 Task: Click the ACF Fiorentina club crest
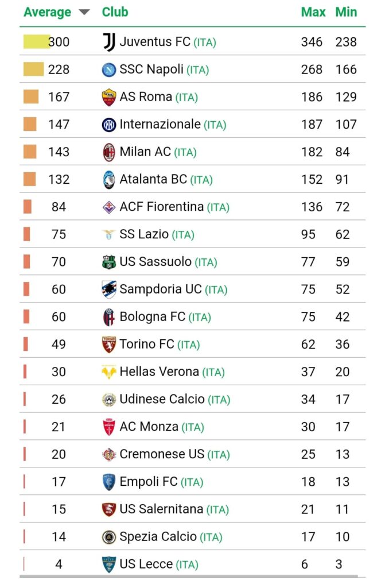[109, 207]
